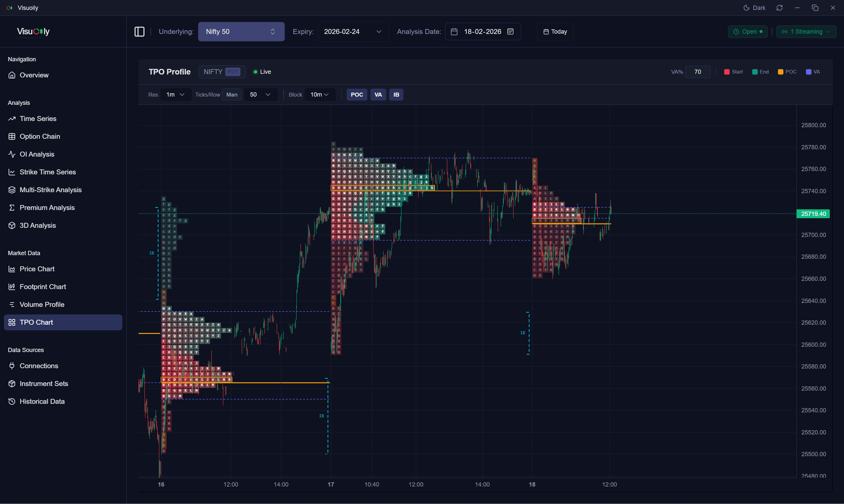844x504 pixels.
Task: Select the NIFTY FUT instrument button
Action: tap(222, 72)
